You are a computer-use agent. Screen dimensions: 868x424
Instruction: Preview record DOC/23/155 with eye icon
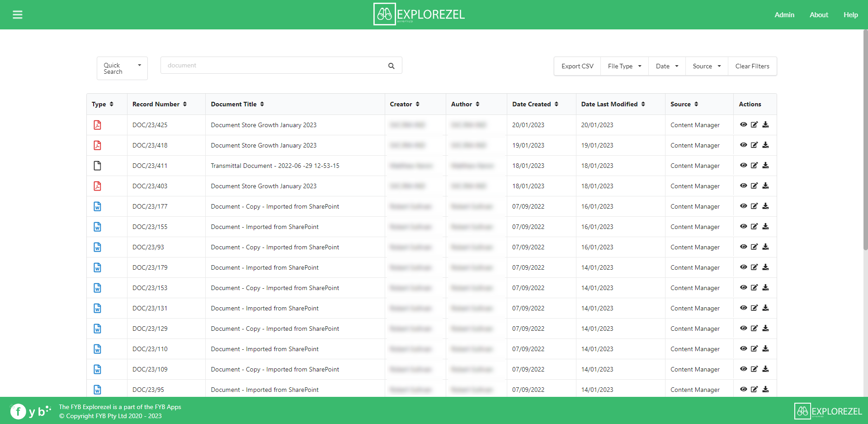tap(743, 226)
